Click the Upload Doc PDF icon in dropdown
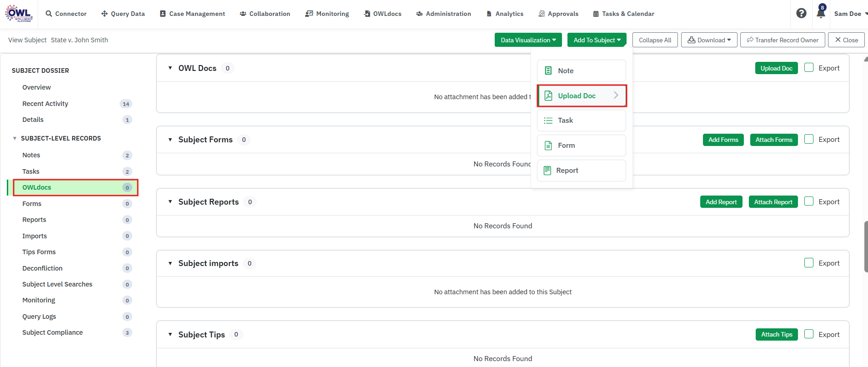Screen dimensions: 868x367 pyautogui.click(x=548, y=96)
